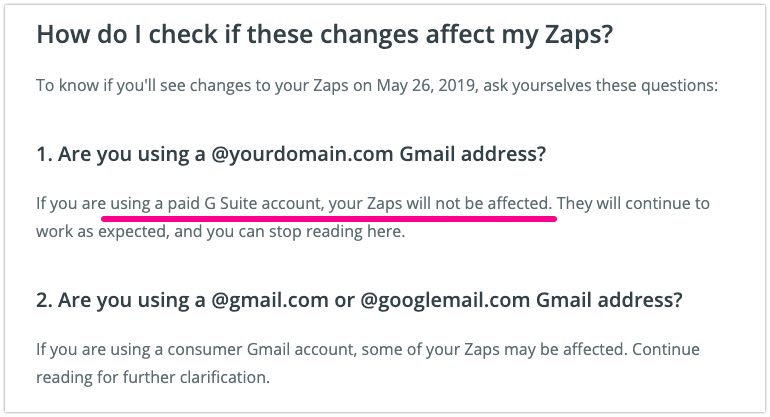770x417 pixels.
Task: Click the heading about checking Zaps changes
Action: point(325,35)
